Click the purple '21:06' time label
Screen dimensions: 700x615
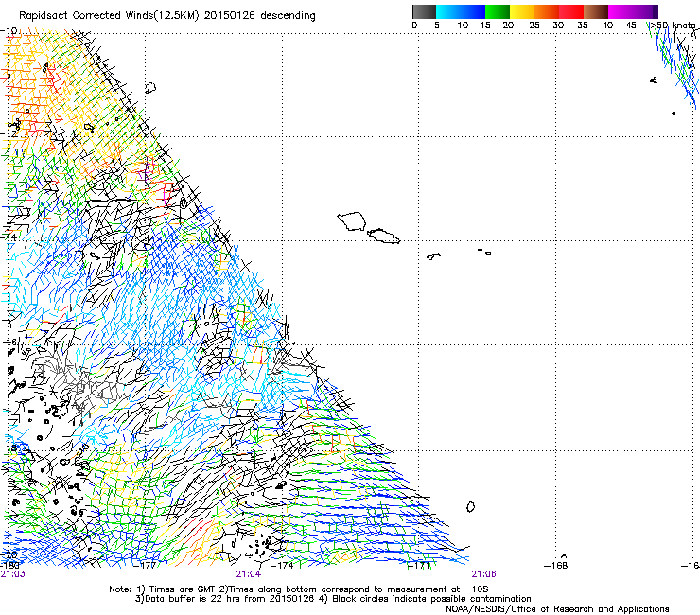pyautogui.click(x=484, y=574)
